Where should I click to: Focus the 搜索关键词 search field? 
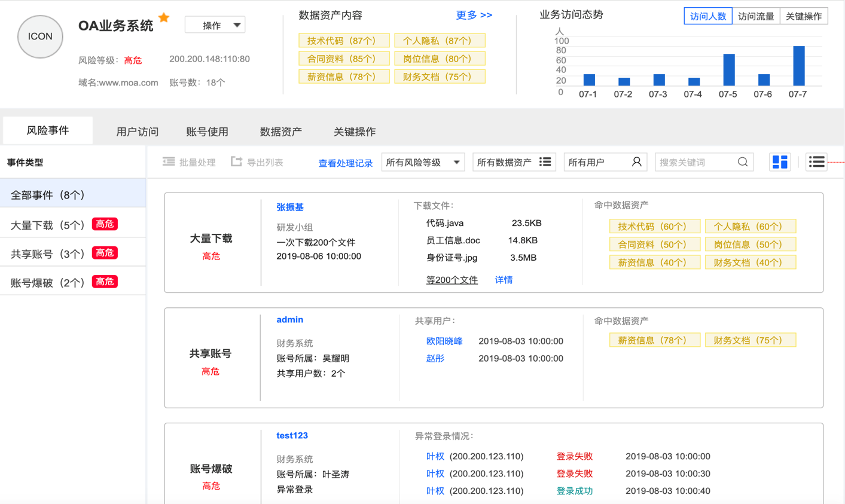tap(704, 162)
